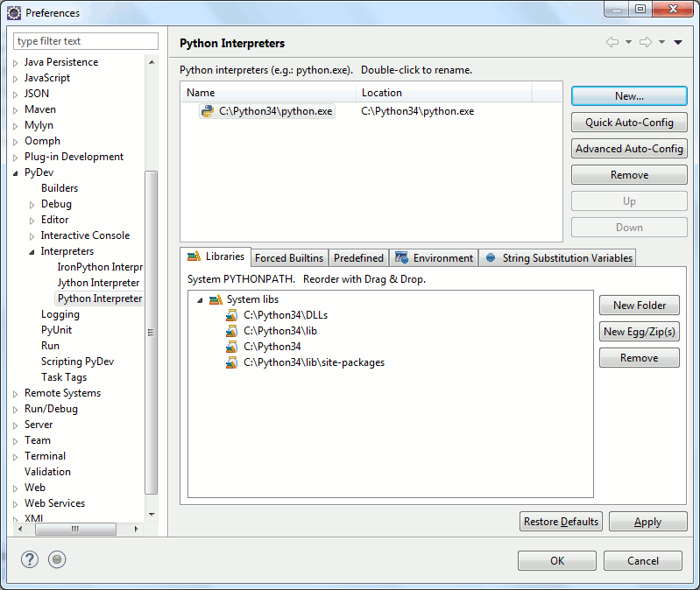Viewport: 700px width, 590px height.
Task: Click the Environment tab icon
Action: 401,257
